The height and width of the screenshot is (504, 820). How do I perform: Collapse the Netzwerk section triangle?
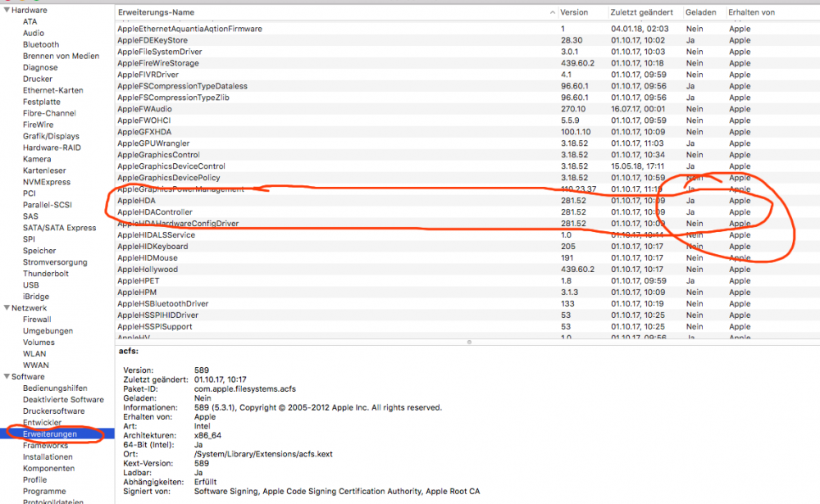point(7,307)
